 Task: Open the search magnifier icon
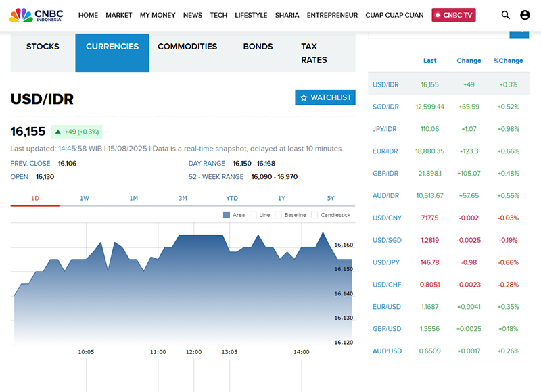point(506,15)
